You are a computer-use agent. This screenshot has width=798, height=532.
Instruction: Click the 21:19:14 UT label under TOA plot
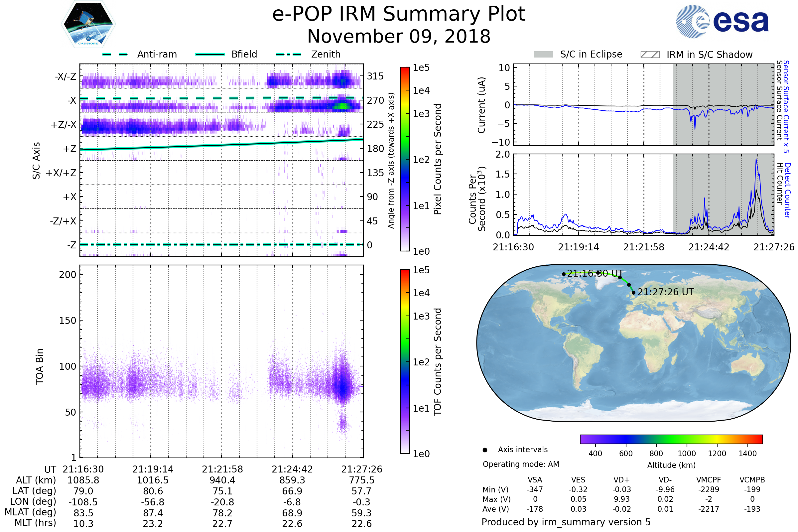coord(153,469)
